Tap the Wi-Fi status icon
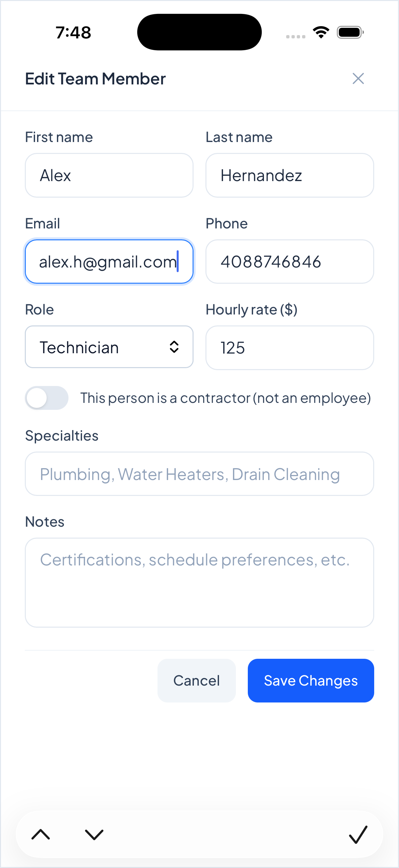399x868 pixels. tap(321, 32)
